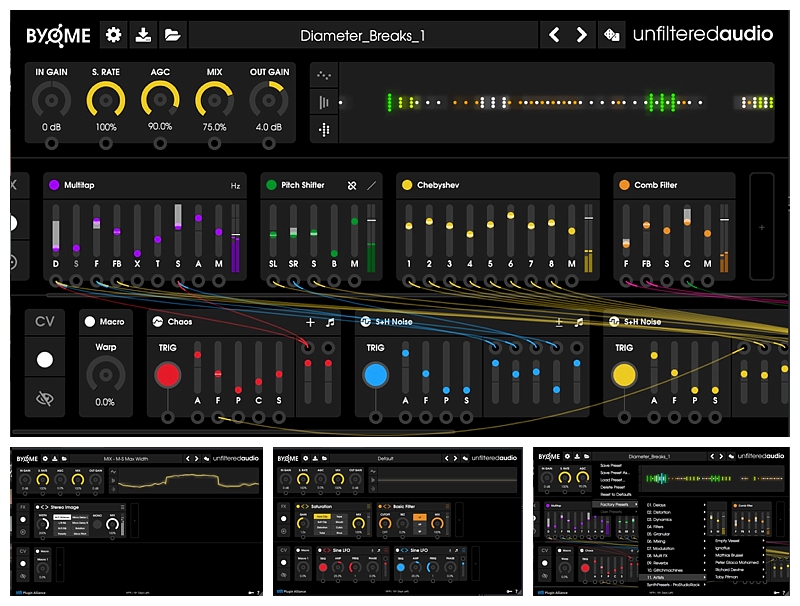Screen dimensions: 800x606
Task: Expand Factory Presets in the preset menu
Action: tap(615, 504)
